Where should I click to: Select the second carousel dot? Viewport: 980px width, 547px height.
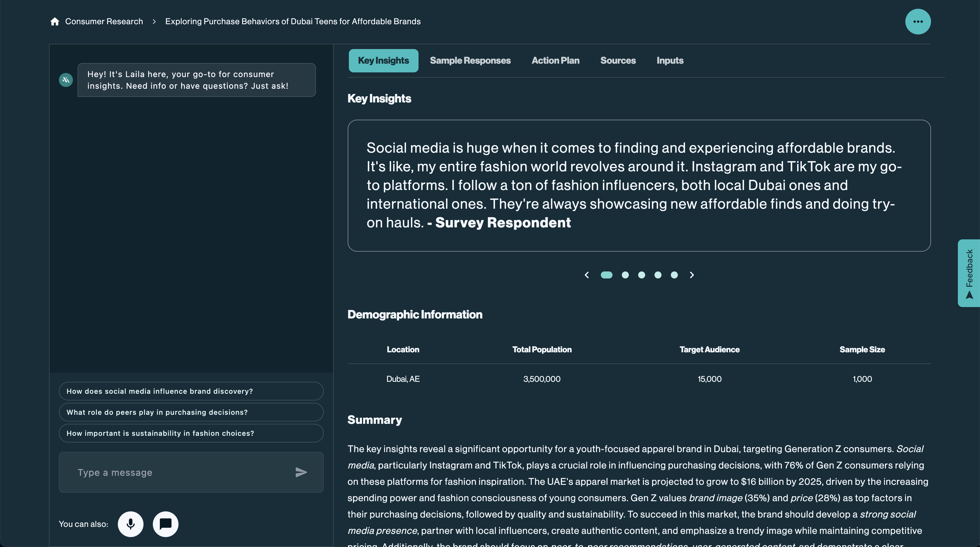625,275
